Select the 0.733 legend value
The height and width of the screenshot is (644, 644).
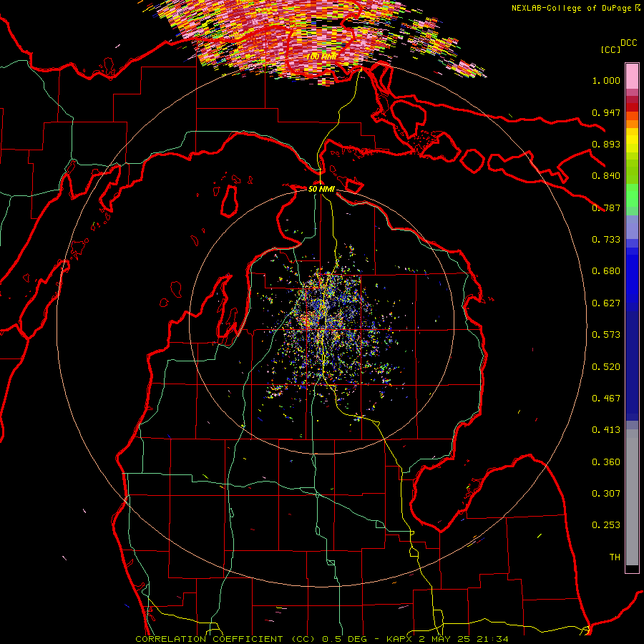click(606, 240)
